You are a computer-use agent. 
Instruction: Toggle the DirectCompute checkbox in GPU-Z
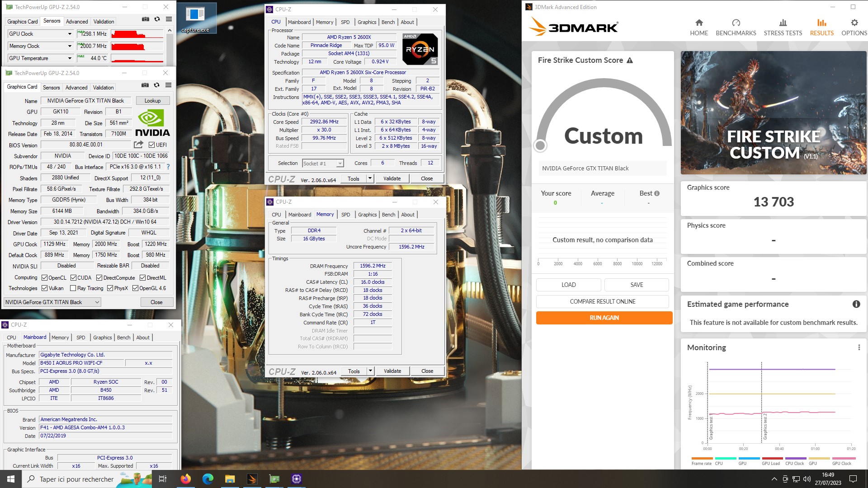pos(99,278)
